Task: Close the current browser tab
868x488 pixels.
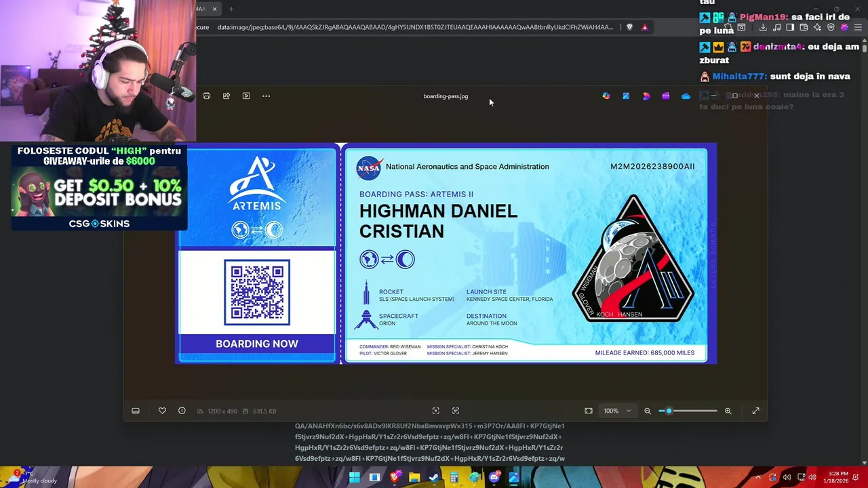Action: [x=214, y=9]
